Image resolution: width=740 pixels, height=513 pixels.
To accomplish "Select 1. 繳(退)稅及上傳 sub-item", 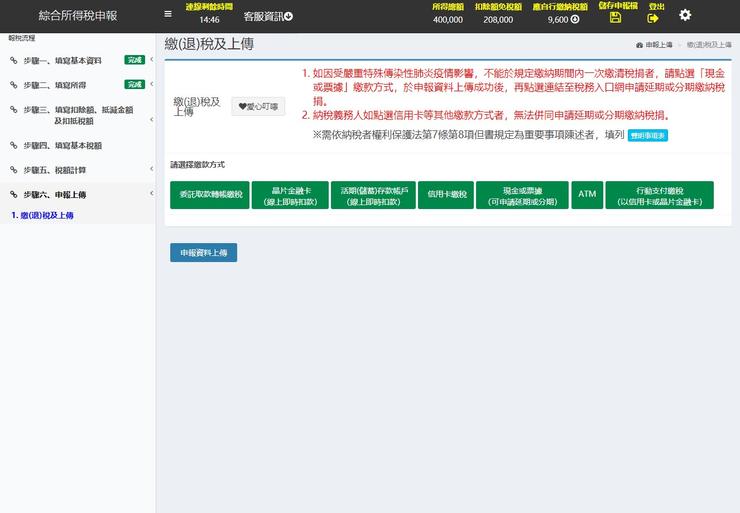I will (42, 215).
